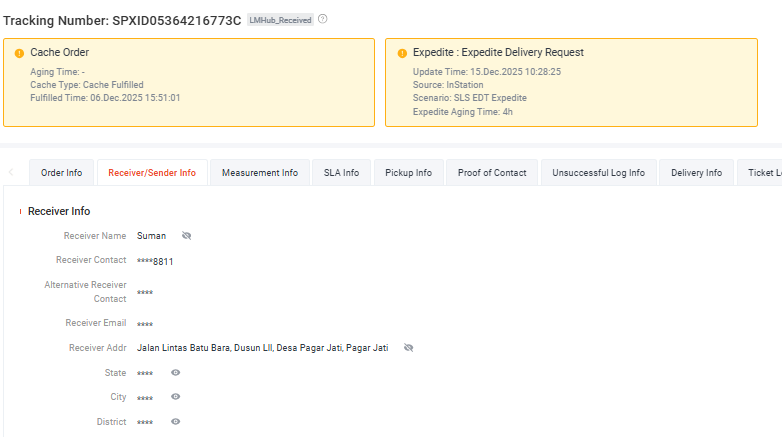Viewport: 782px width, 437px height.
Task: Toggle Receiver Name visibility eye icon
Action: pyautogui.click(x=187, y=235)
